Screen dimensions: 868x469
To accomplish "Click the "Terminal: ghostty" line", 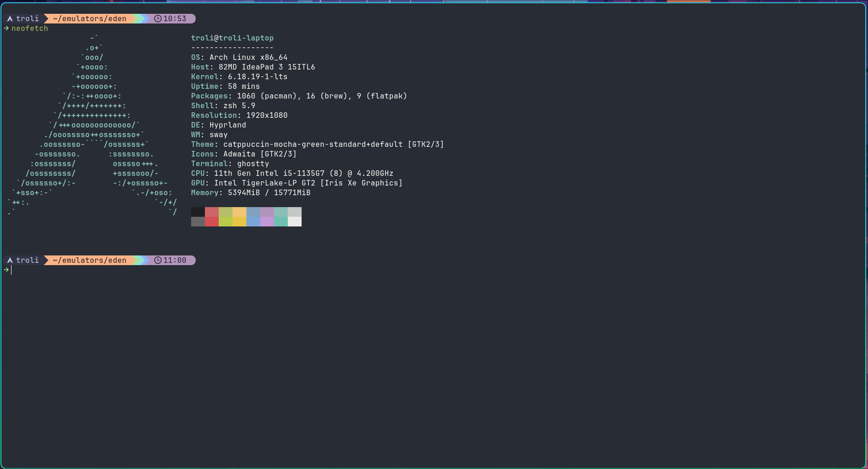I will point(230,164).
